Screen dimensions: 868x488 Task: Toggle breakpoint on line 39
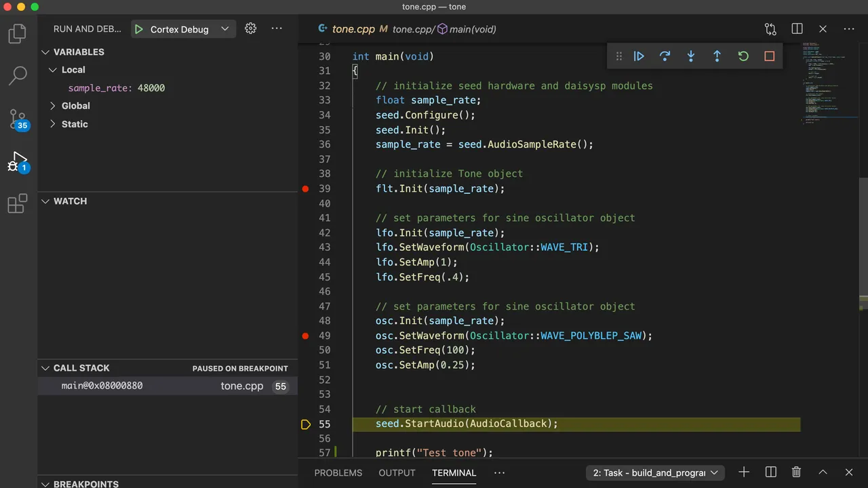click(x=305, y=188)
